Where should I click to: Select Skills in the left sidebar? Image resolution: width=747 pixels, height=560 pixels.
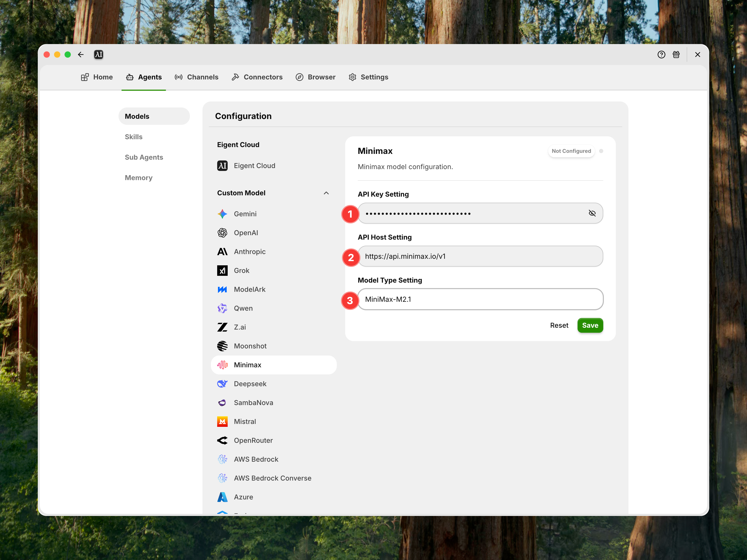134,137
